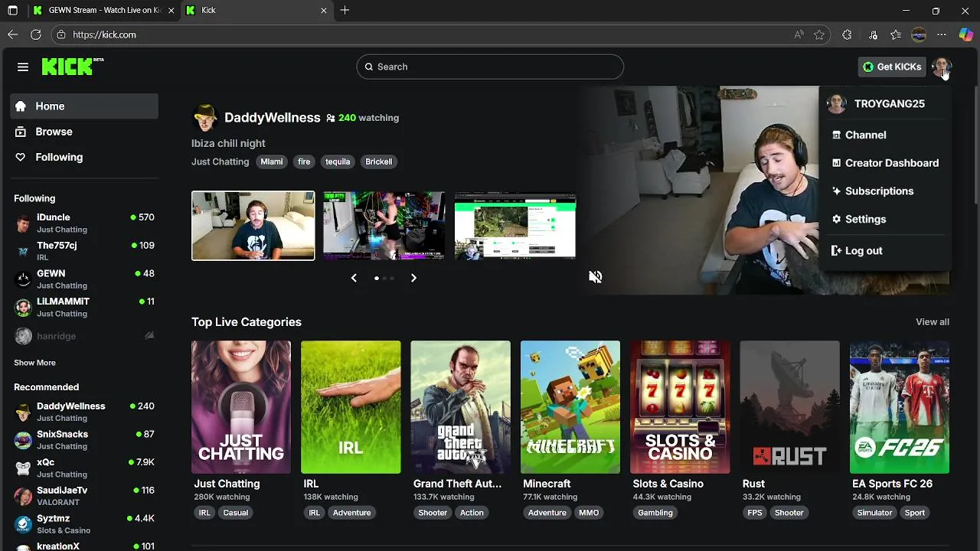Image resolution: width=980 pixels, height=551 pixels.
Task: Click the Miami tag
Action: (x=272, y=161)
